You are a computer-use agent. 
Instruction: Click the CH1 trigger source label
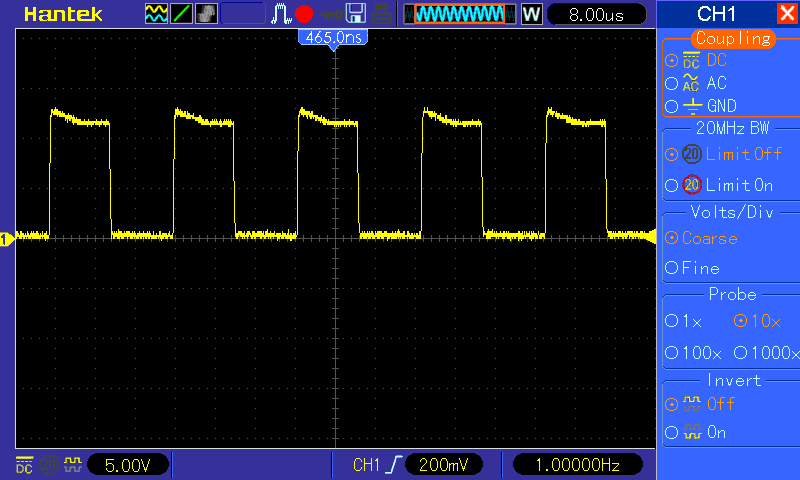(x=366, y=465)
